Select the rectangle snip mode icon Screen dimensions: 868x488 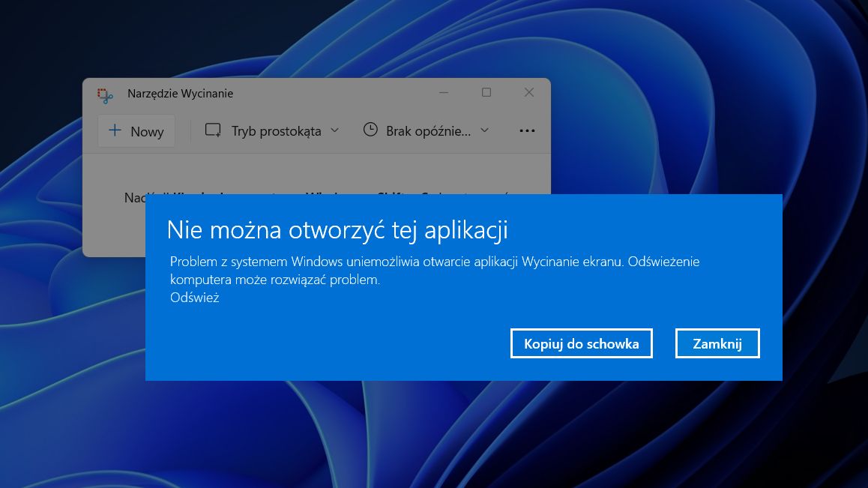(212, 130)
